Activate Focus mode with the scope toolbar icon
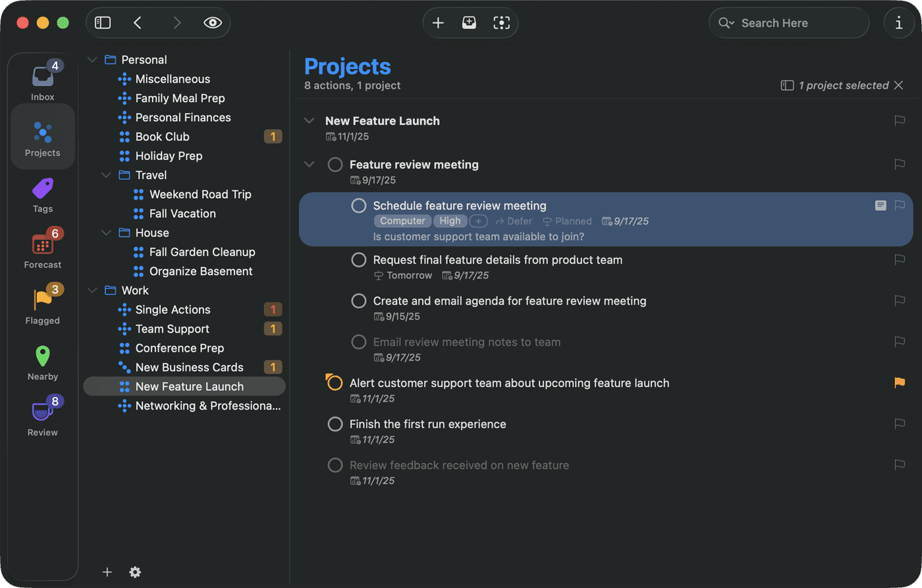This screenshot has width=922, height=588. point(501,22)
